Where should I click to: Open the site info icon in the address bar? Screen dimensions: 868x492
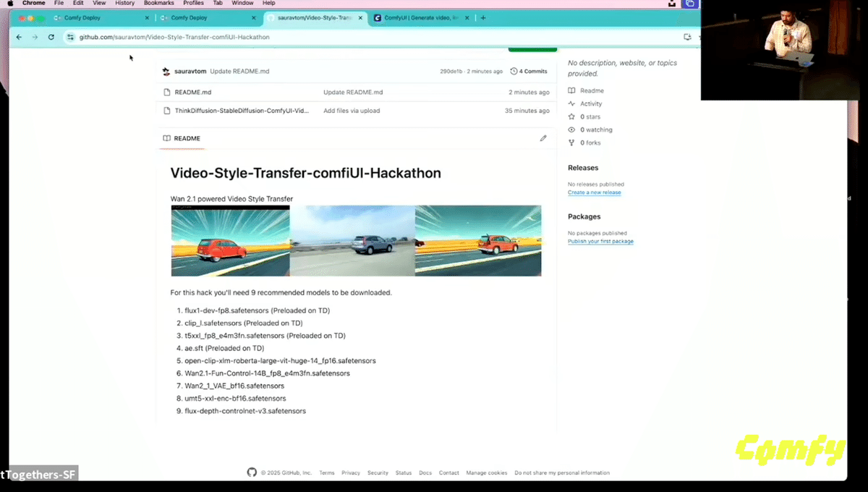pyautogui.click(x=71, y=37)
